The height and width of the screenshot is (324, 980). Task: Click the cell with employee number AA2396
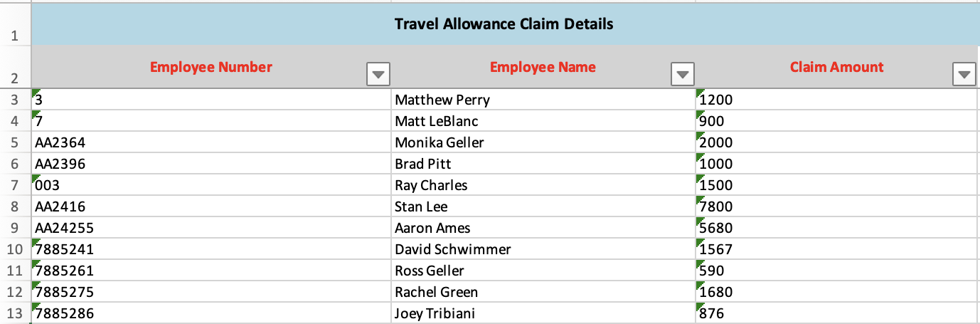click(60, 164)
